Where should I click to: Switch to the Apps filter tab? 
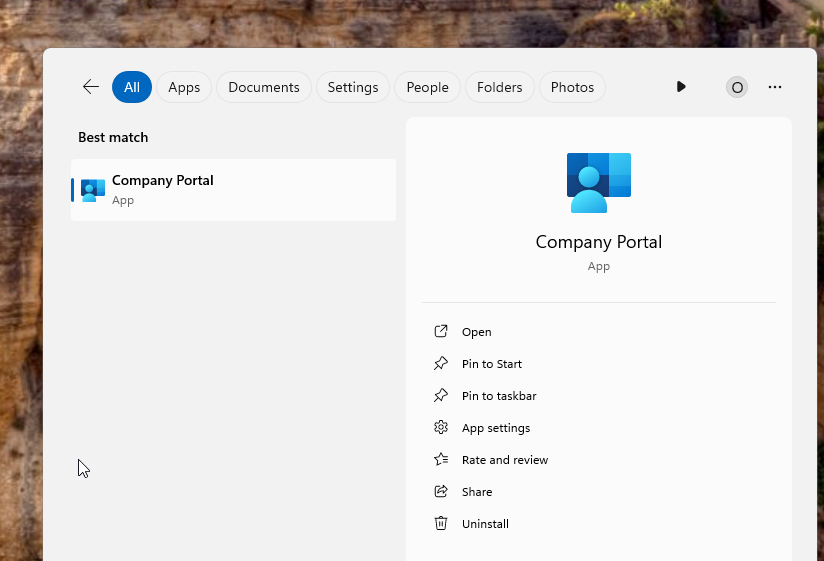[184, 87]
